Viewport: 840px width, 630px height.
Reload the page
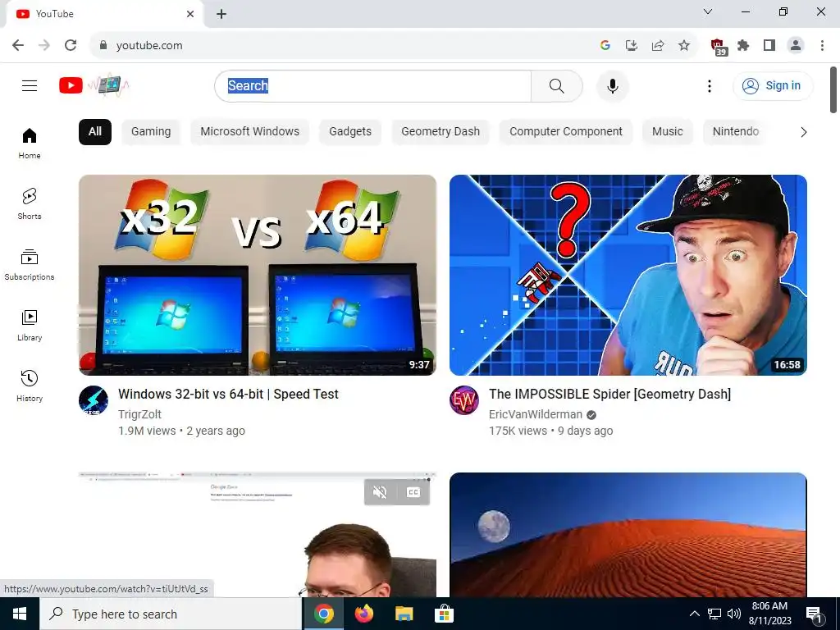point(71,45)
